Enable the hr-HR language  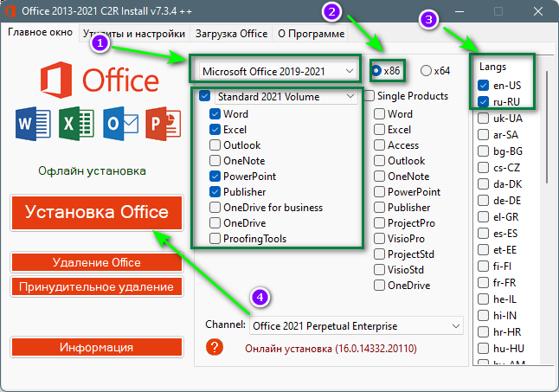[483, 331]
